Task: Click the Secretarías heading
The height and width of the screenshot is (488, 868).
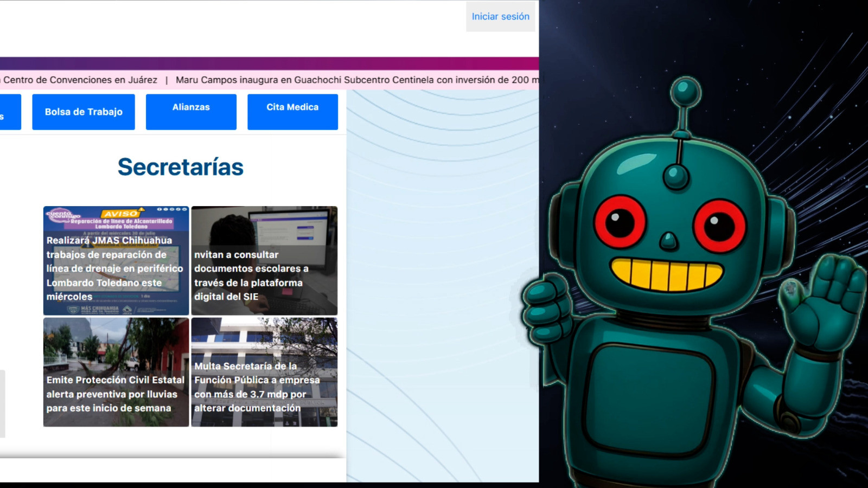Action: pyautogui.click(x=180, y=167)
